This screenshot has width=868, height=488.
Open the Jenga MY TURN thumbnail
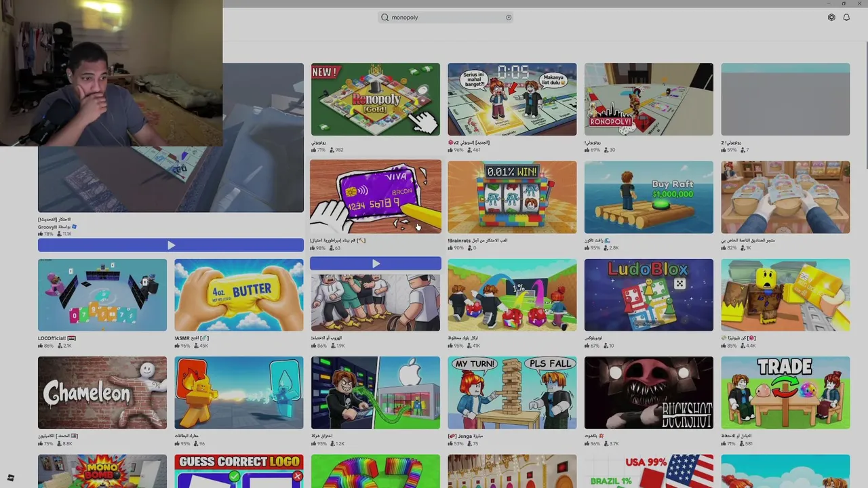pos(512,393)
